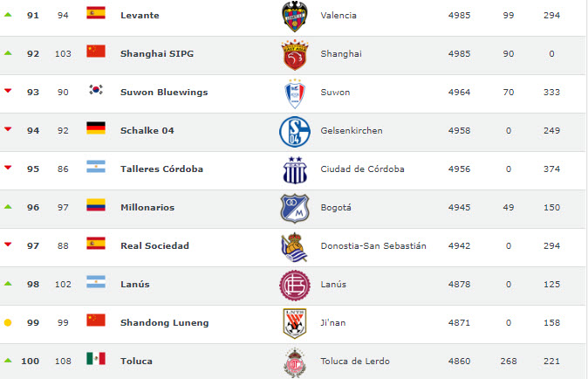Click the Lanús club crest
Viewport: 588px width, 379px height.
(294, 285)
